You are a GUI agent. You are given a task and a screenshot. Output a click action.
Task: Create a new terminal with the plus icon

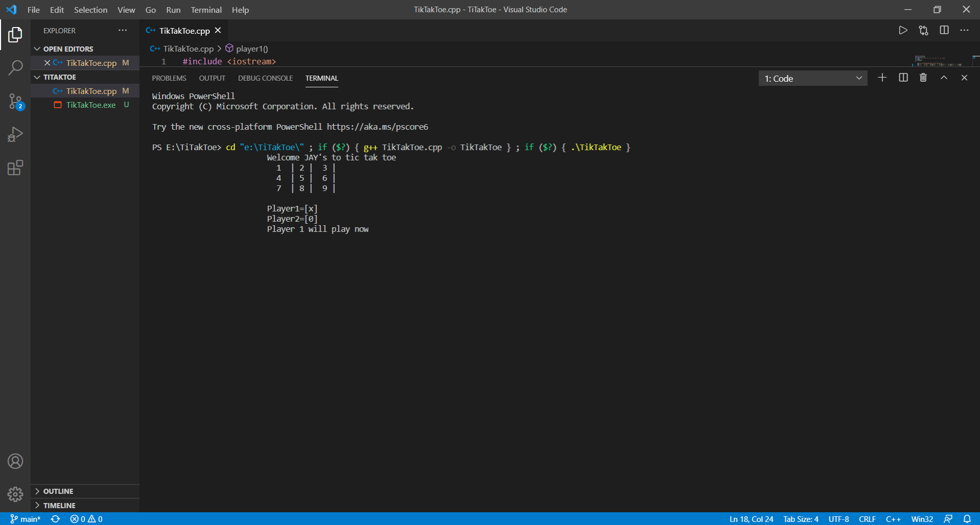[x=882, y=78]
